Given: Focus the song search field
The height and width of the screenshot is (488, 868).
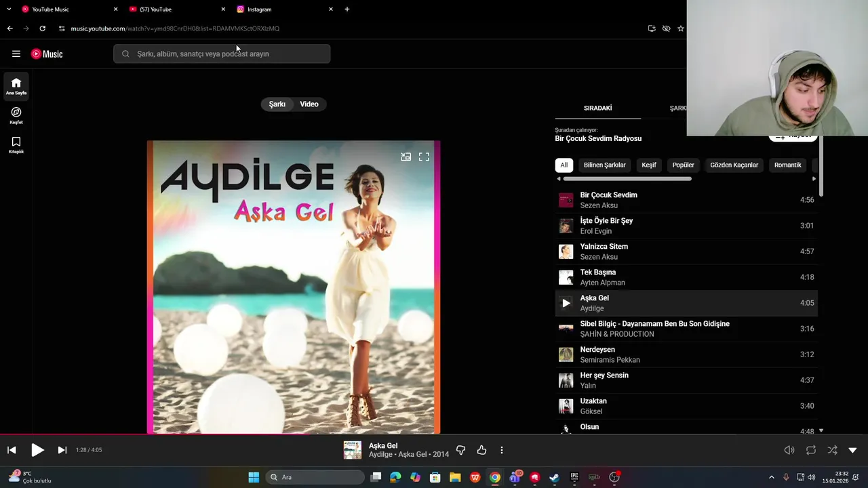Looking at the screenshot, I should (x=222, y=54).
